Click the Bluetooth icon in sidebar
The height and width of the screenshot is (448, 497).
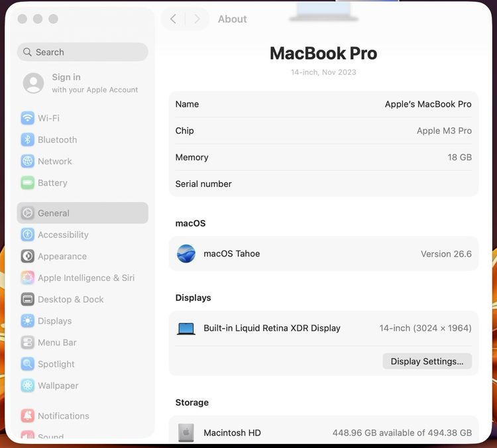(x=28, y=140)
